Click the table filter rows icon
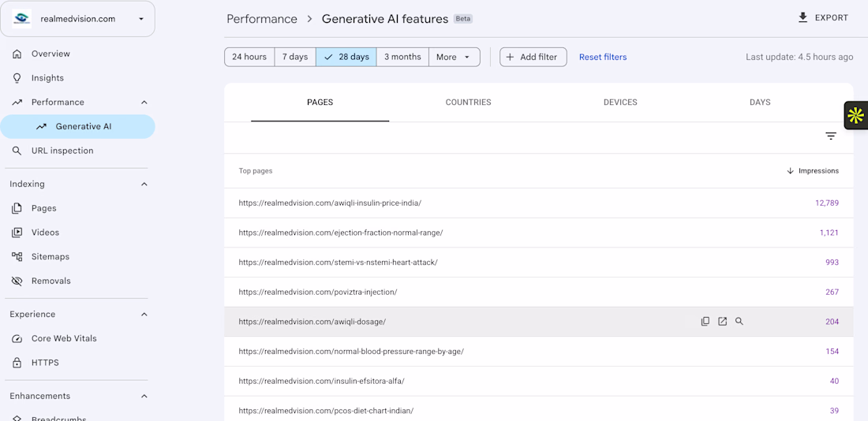Image resolution: width=868 pixels, height=421 pixels. pyautogui.click(x=830, y=136)
